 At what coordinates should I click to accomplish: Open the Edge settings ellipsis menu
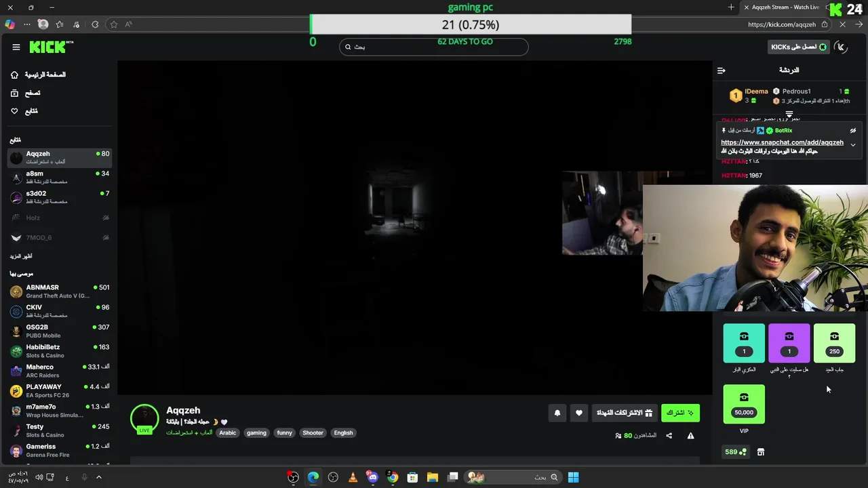[27, 24]
